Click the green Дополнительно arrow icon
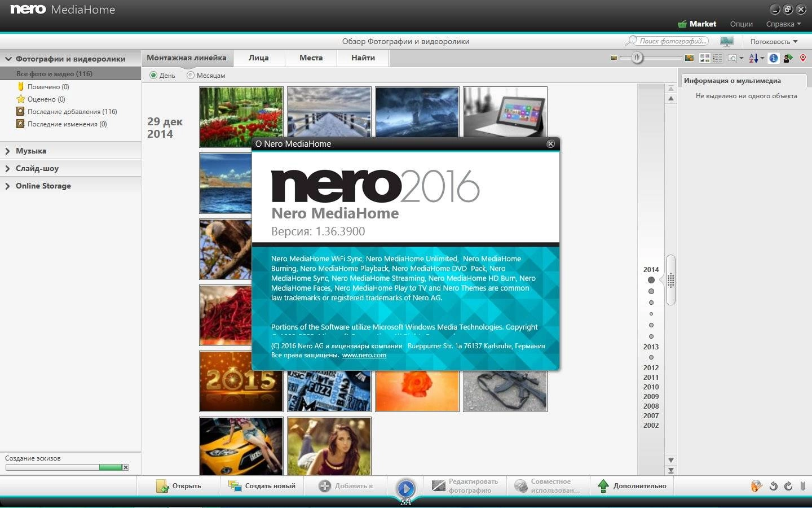Viewport: 812px width, 508px height. click(603, 485)
